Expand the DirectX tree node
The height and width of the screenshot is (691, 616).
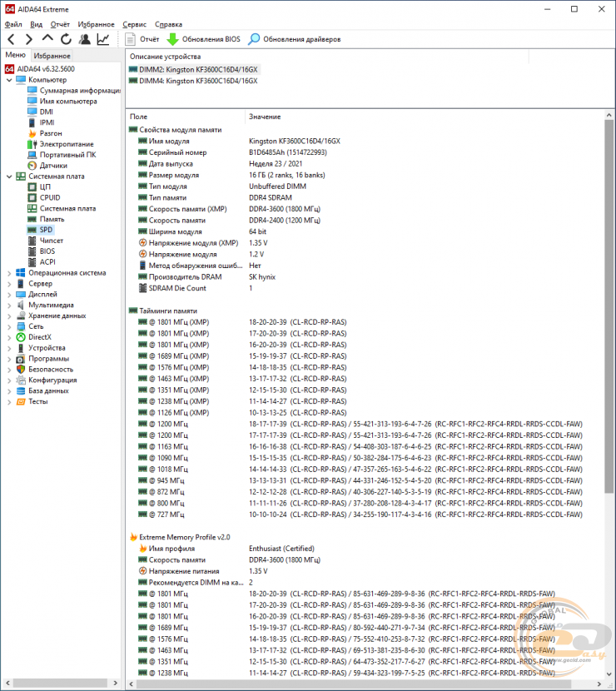[x=9, y=337]
